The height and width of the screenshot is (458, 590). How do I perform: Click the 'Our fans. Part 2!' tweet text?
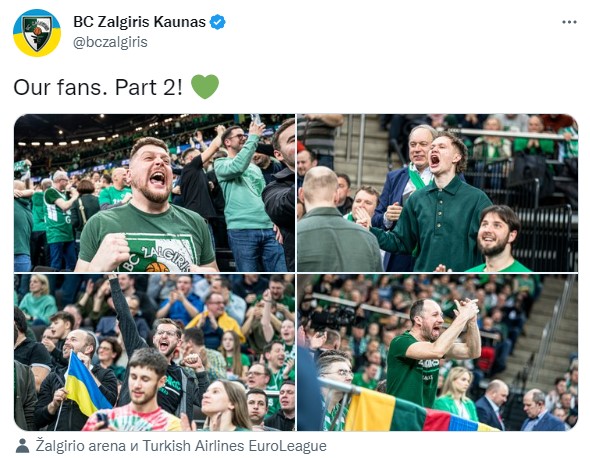click(x=98, y=87)
